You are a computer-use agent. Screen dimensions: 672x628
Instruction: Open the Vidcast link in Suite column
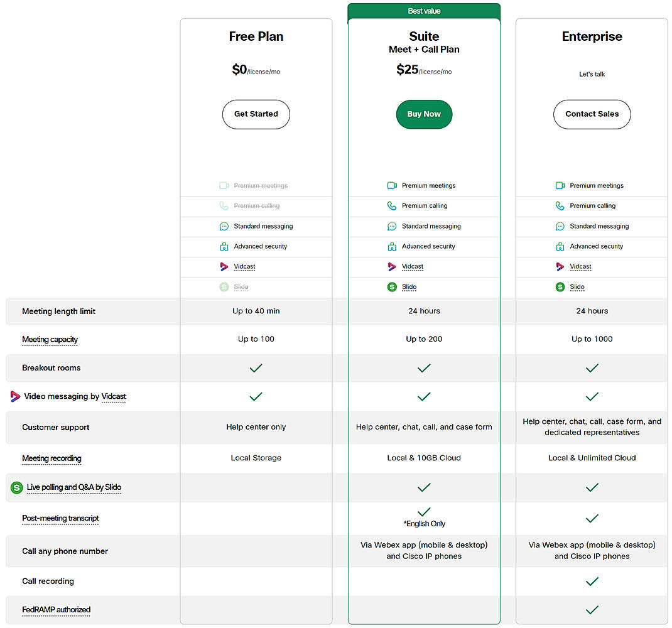coord(412,266)
